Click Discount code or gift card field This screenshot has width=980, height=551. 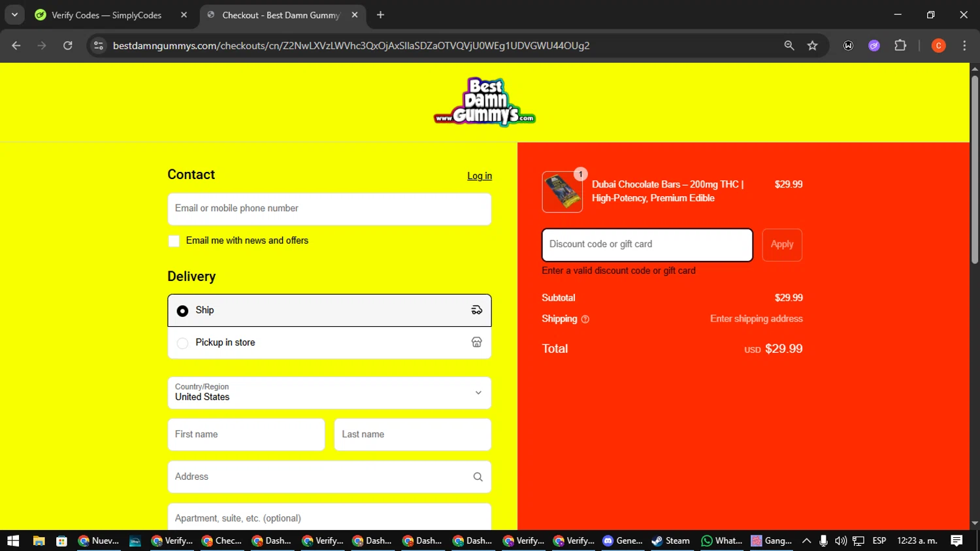[x=647, y=245]
